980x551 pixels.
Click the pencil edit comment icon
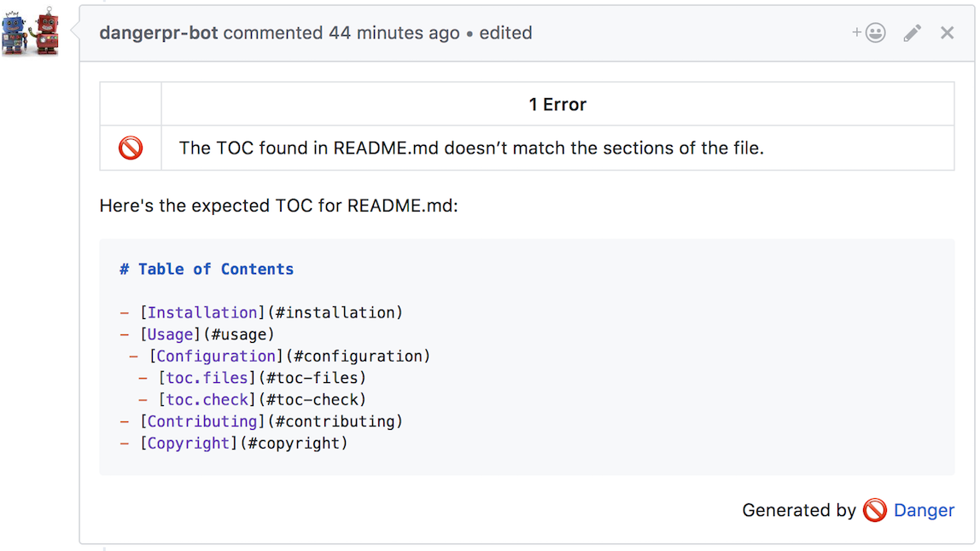click(x=913, y=33)
